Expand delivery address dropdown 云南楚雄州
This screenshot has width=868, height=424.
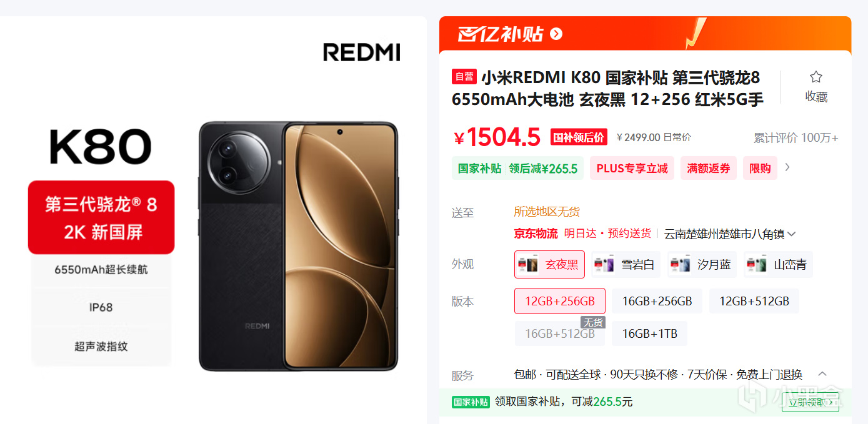[x=730, y=234]
